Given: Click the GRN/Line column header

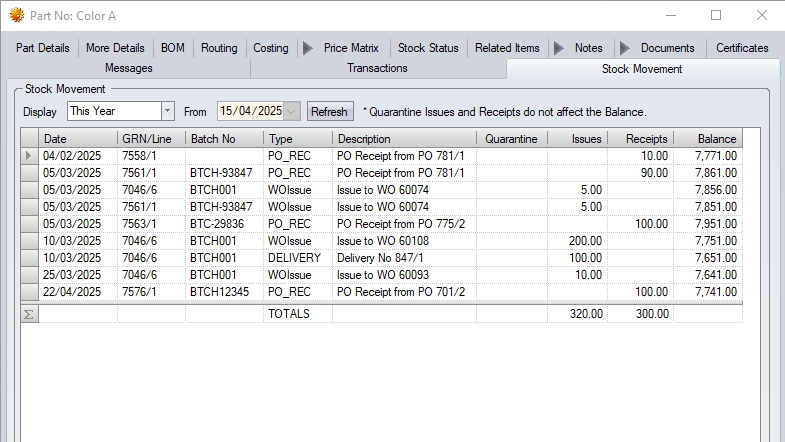Looking at the screenshot, I should point(151,139).
